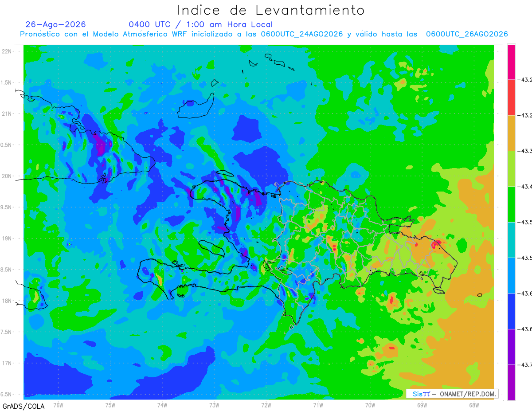Screen dimensions: 532x411
Task: Click the 'SisTT – ONAMET/REP.DOM.' credit box
Action: pyautogui.click(x=452, y=394)
